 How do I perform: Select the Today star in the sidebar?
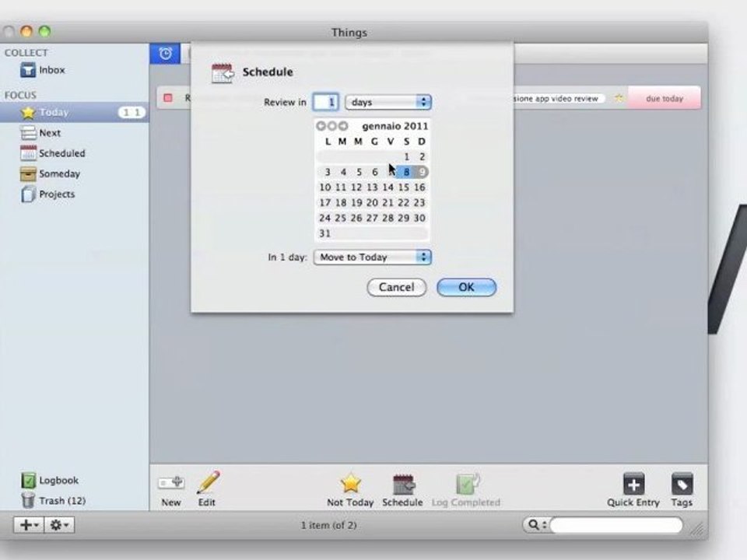(x=28, y=112)
